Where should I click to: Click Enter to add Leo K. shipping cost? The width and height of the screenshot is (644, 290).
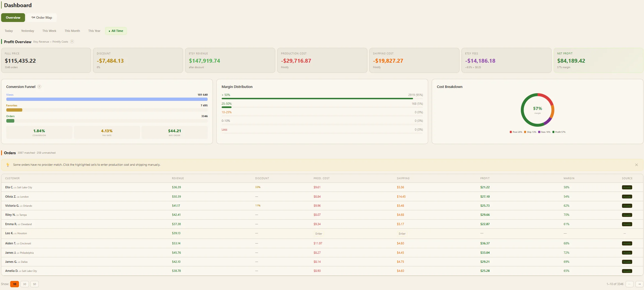pyautogui.click(x=402, y=233)
